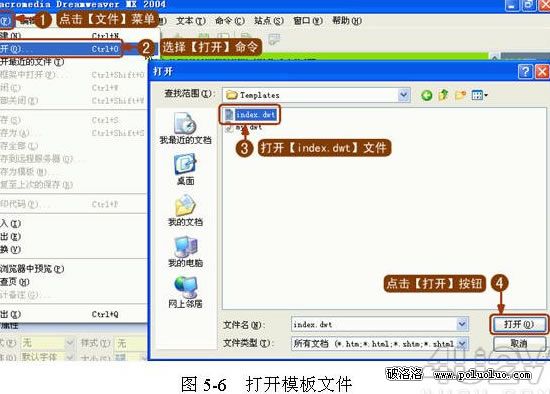550x394 pixels.
Task: Expand the 文件名 dropdown arrow
Action: click(462, 324)
